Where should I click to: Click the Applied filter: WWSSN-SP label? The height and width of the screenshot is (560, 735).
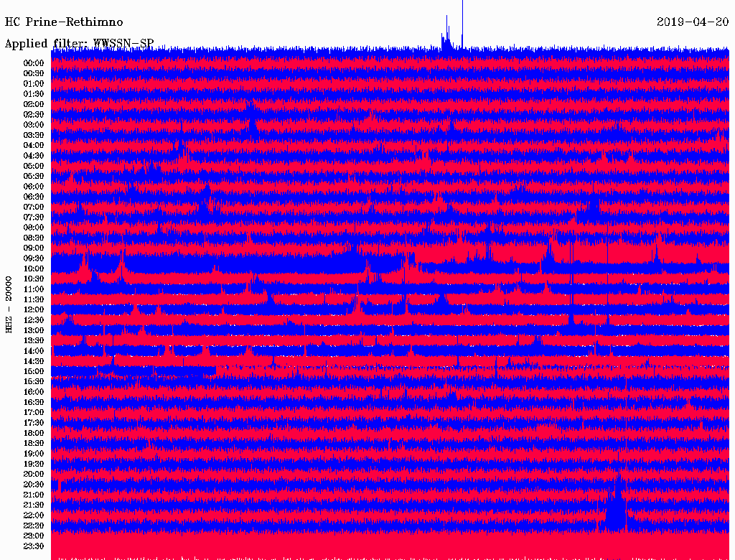click(x=79, y=44)
